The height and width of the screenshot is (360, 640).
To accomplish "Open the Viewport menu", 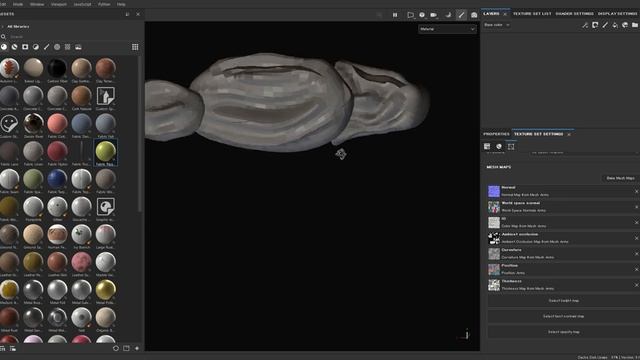I will (x=59, y=4).
